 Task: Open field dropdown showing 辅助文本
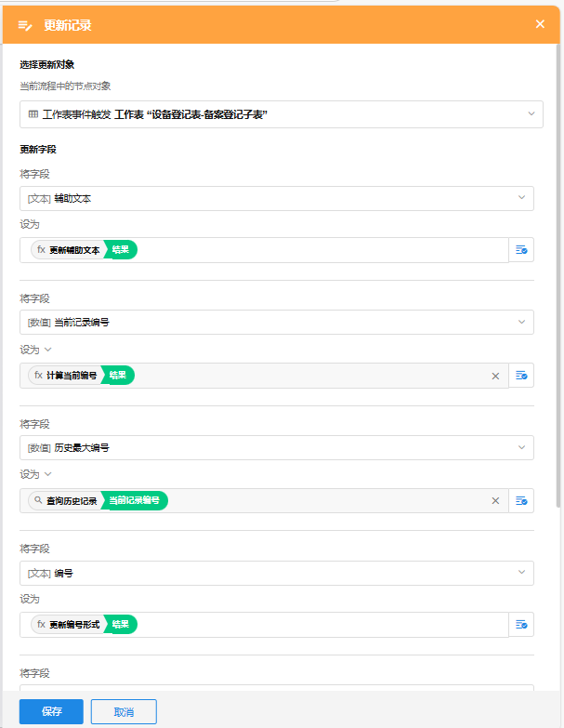277,198
